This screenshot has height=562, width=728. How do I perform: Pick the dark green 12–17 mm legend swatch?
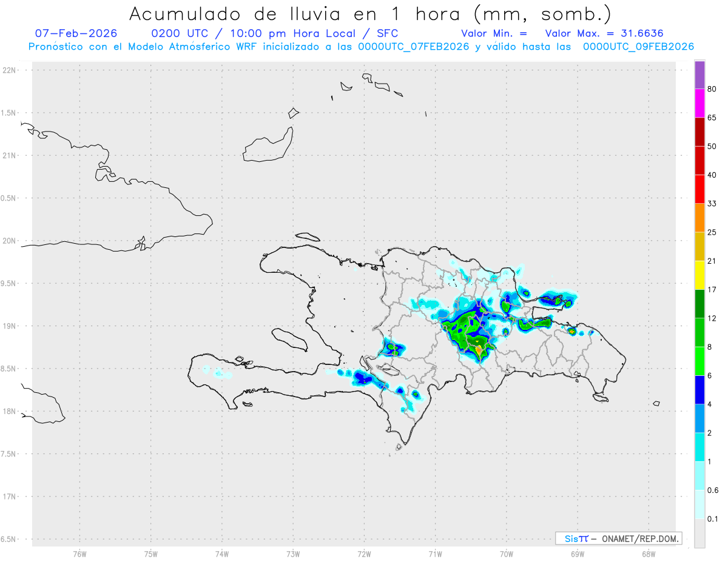(x=699, y=304)
